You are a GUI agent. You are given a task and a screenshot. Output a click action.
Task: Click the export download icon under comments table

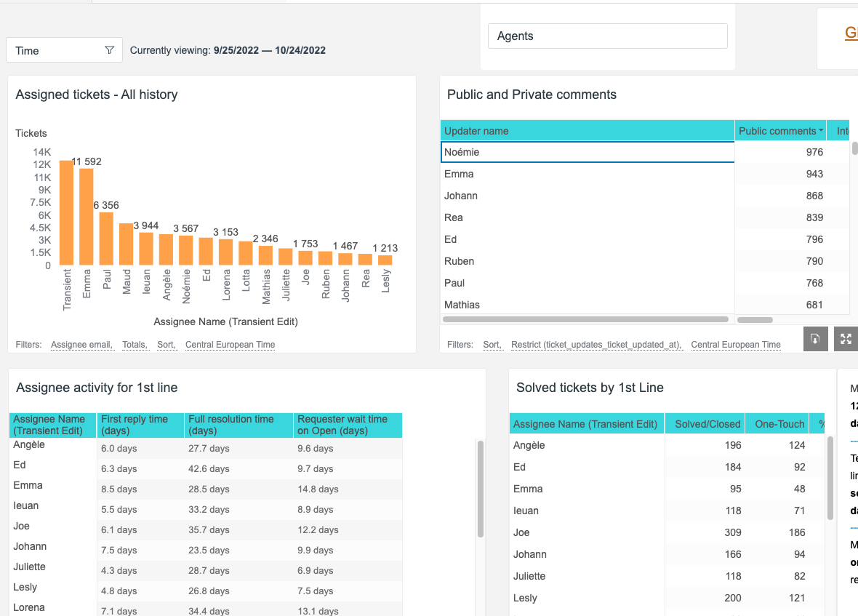pos(815,338)
